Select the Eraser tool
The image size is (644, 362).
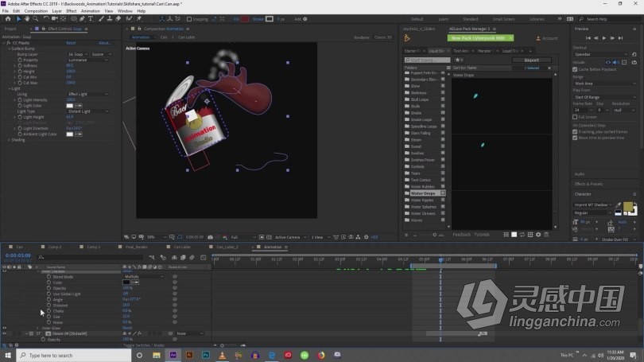[118, 19]
